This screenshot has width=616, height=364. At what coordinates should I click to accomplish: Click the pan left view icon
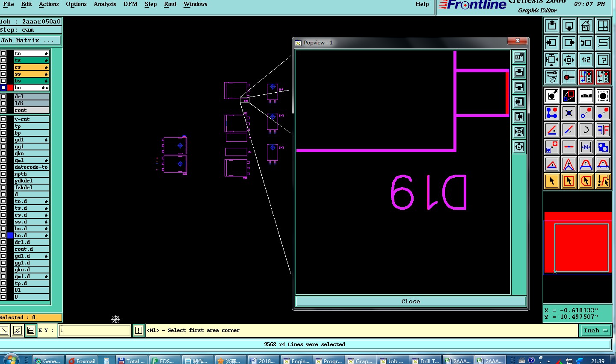click(552, 43)
